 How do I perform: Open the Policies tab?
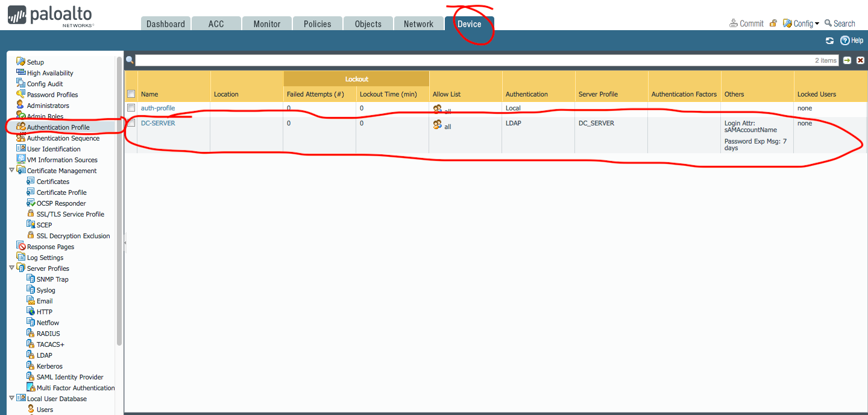point(318,24)
